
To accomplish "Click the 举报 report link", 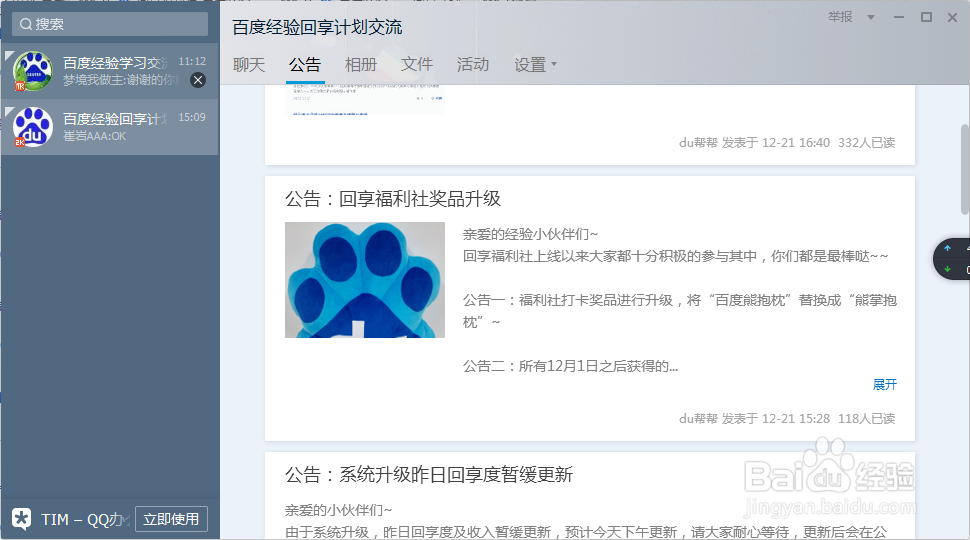I will (x=840, y=17).
